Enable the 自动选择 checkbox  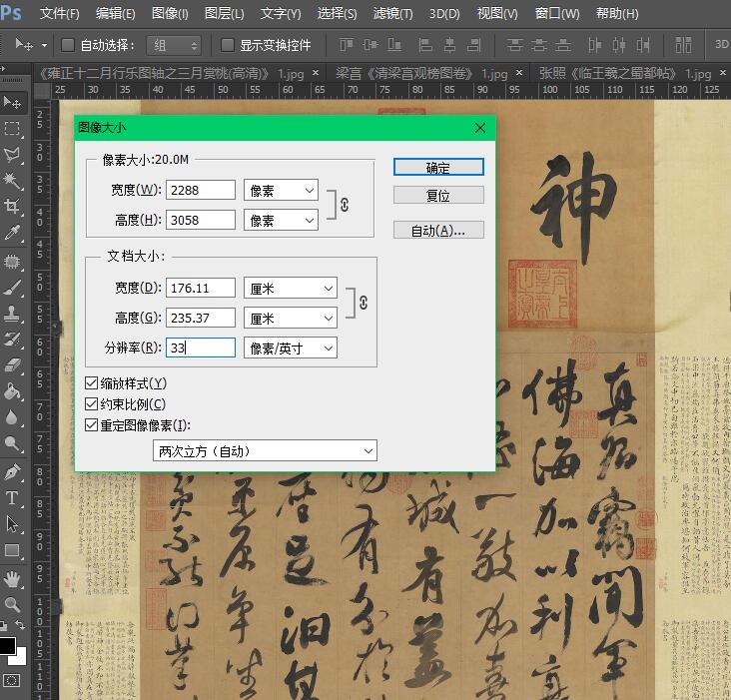(x=68, y=45)
